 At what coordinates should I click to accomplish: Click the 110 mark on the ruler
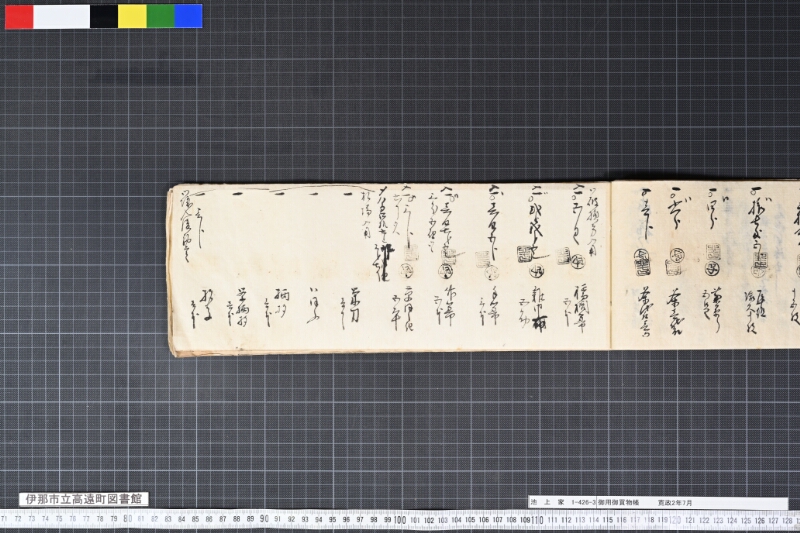[x=536, y=520]
